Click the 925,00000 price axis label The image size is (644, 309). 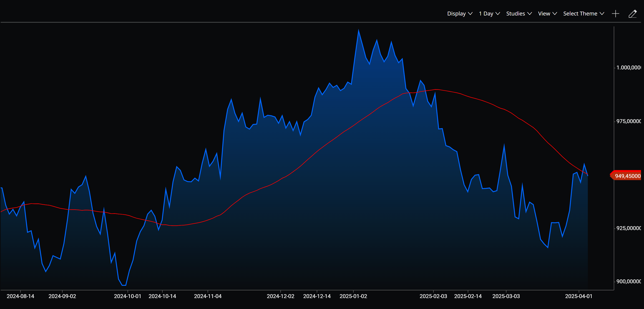629,228
